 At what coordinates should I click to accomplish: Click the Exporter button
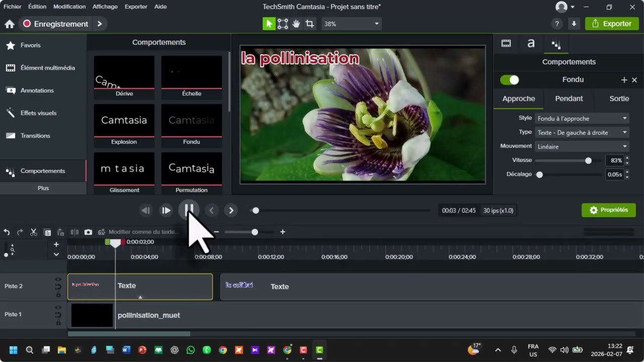[x=612, y=24]
